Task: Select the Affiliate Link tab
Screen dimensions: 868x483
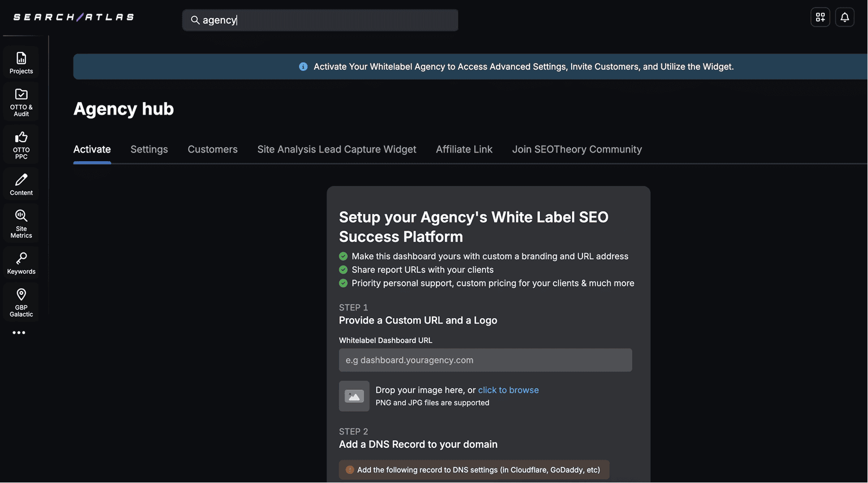Action: [464, 149]
